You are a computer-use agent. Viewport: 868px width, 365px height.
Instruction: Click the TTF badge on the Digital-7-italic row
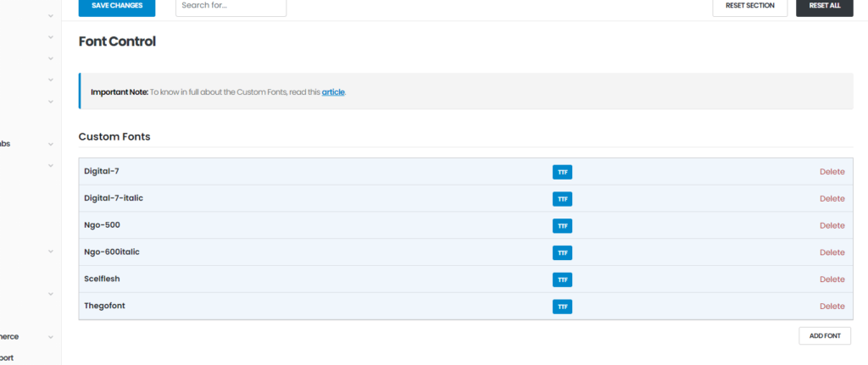(562, 199)
